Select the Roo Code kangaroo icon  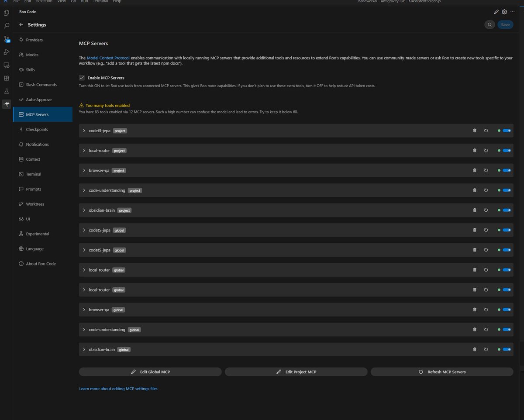click(7, 104)
